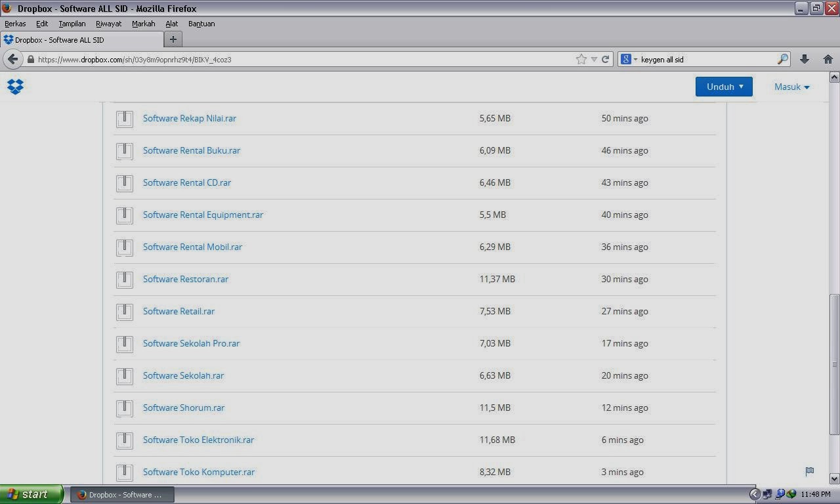840x504 pixels.
Task: Open Software Sekolah.rar link
Action: (183, 375)
